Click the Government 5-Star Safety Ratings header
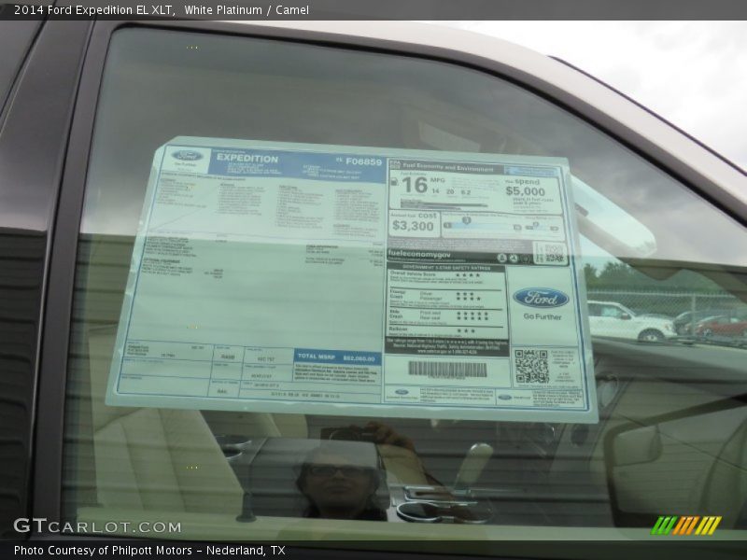 pos(445,266)
